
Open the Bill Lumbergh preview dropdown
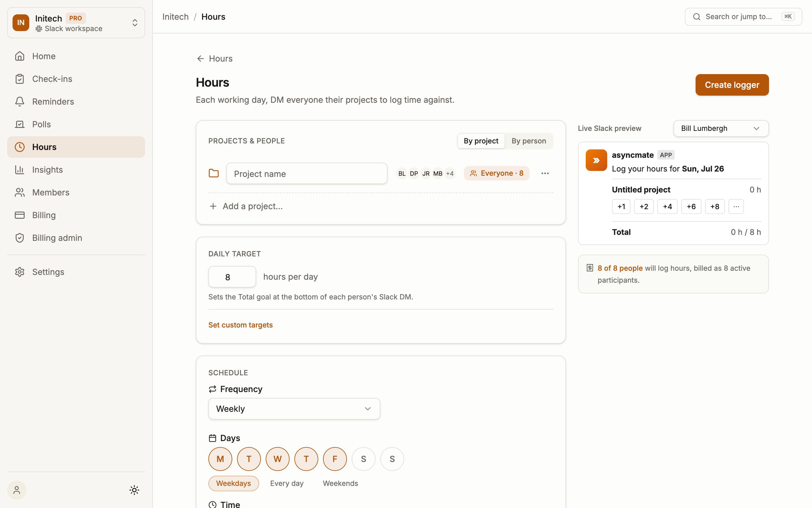coord(721,128)
